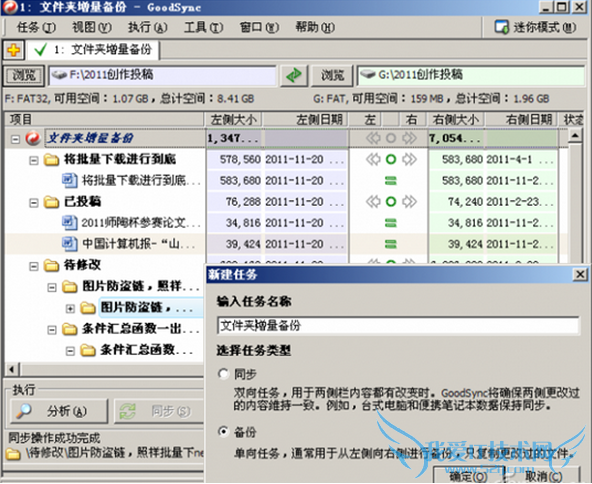592x484 pixels.
Task: Click the 分析(A) analyze button
Action: (59, 411)
